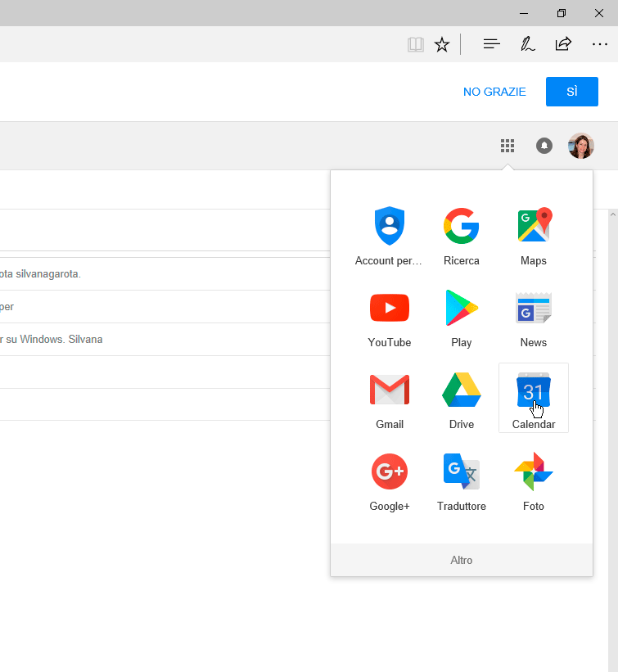Minimize the browser window
Screen dimensions: 618x672
(524, 13)
